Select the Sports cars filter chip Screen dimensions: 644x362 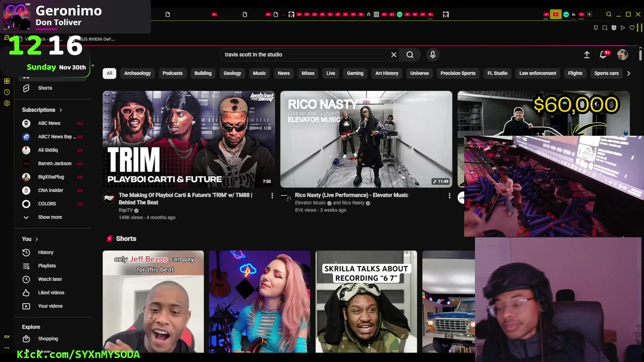606,73
